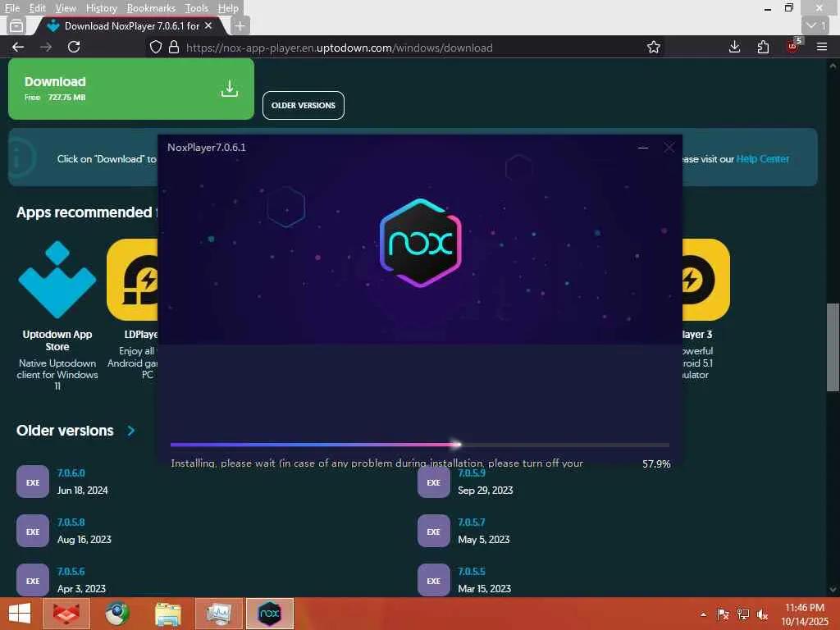Open the Tools menu

click(197, 8)
